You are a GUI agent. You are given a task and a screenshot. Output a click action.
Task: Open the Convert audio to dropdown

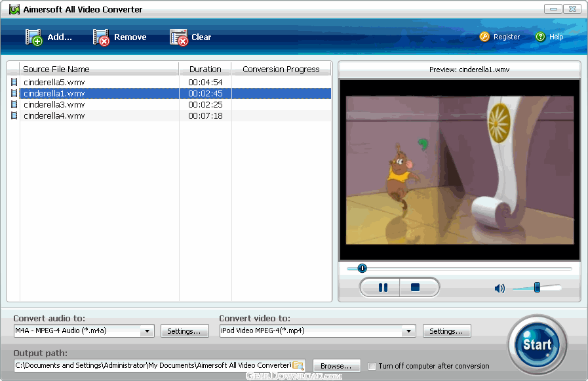tap(147, 331)
